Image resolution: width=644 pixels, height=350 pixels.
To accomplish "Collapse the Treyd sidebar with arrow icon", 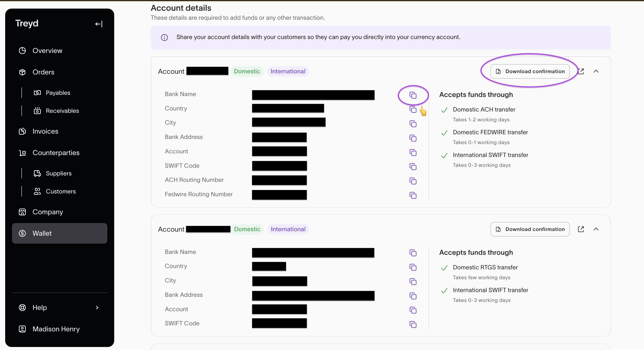I will (99, 24).
